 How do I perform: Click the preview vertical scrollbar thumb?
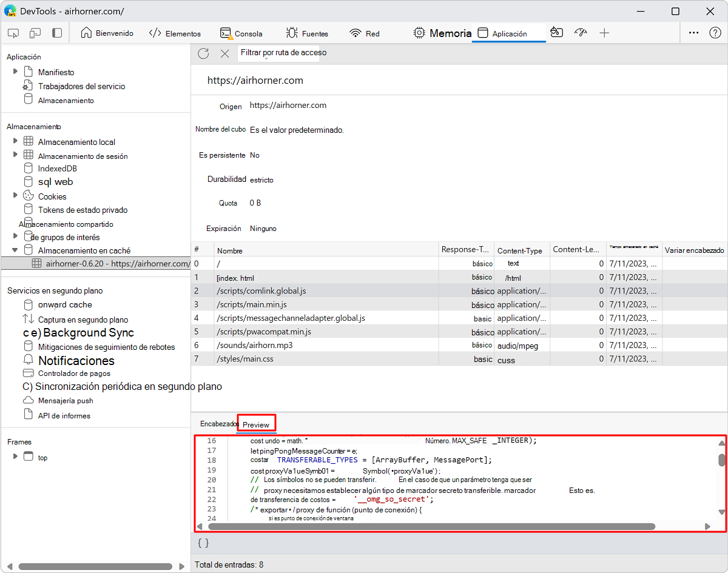coord(722,460)
